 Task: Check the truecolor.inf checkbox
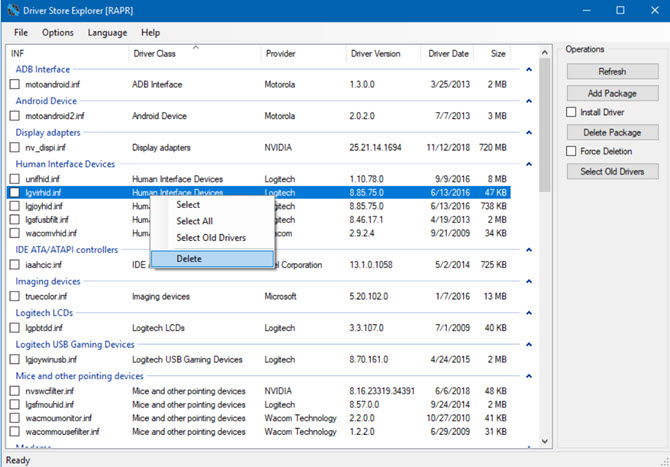point(15,296)
